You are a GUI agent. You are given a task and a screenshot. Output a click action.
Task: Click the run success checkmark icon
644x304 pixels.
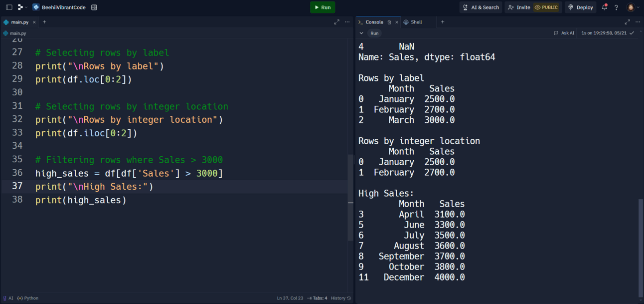pyautogui.click(x=632, y=33)
